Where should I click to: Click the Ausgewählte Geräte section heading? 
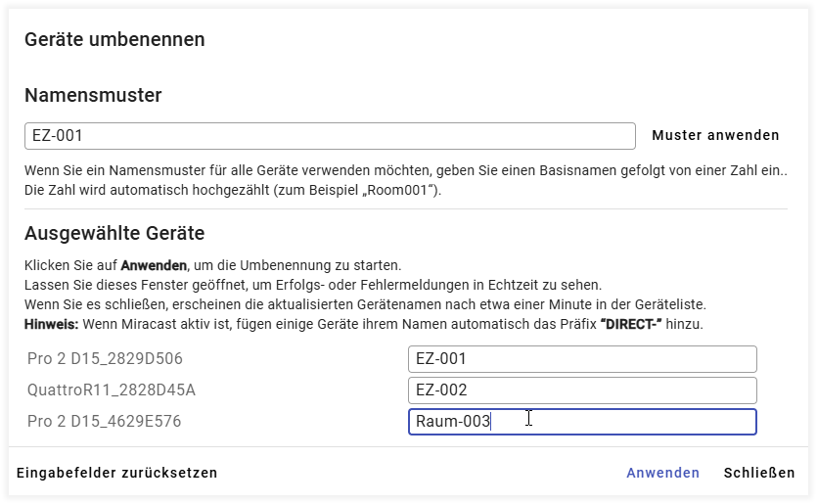click(113, 233)
